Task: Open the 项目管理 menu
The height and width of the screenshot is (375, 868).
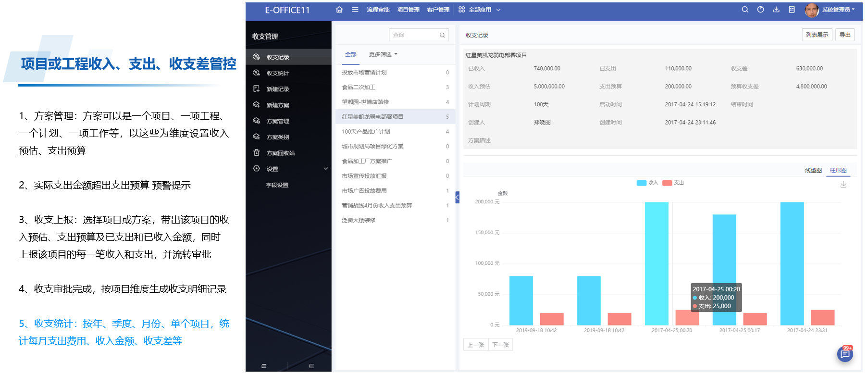Action: pos(408,10)
